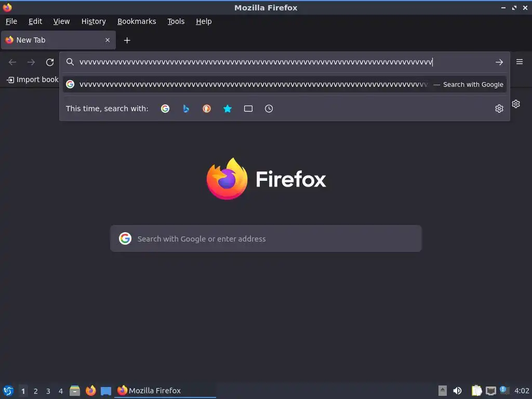Click into the address bar text
532x399 pixels.
point(256,62)
